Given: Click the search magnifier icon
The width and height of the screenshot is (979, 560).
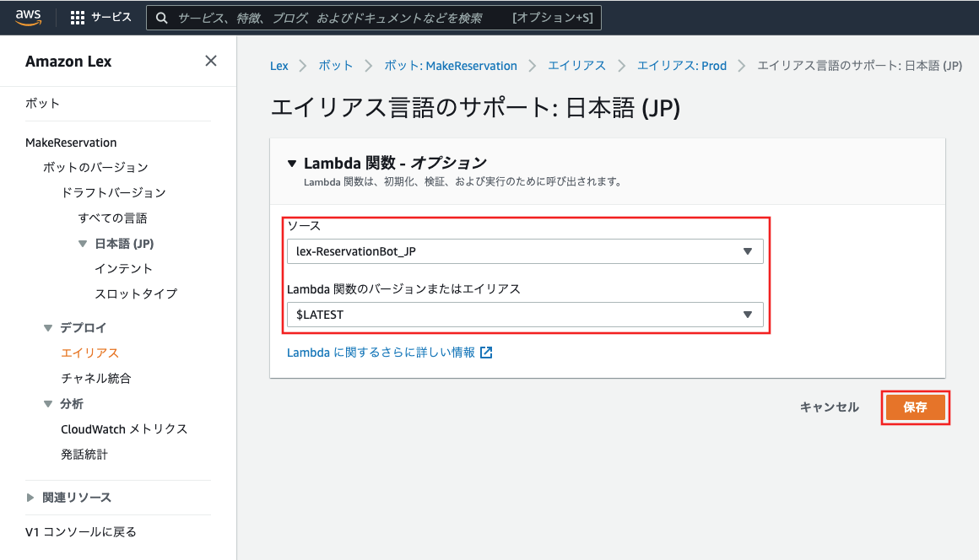Looking at the screenshot, I should pos(162,18).
